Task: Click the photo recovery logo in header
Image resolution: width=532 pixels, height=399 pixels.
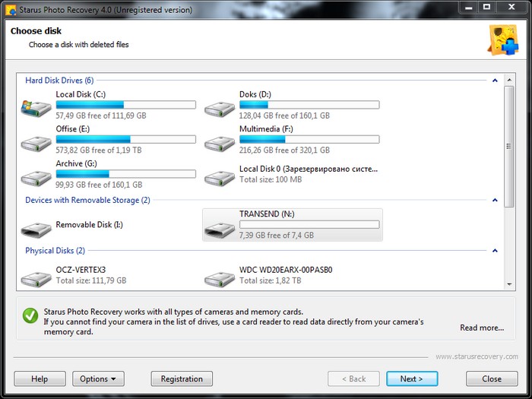Action: (503, 40)
